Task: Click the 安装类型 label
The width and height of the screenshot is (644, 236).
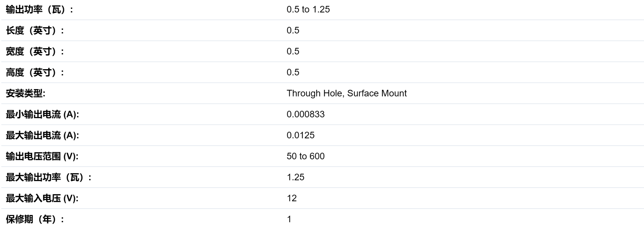Action: click(26, 93)
